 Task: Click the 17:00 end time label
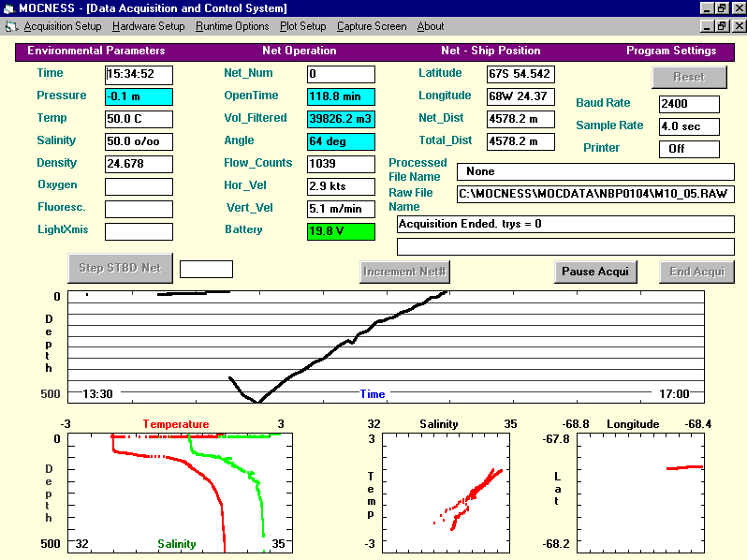coord(674,394)
